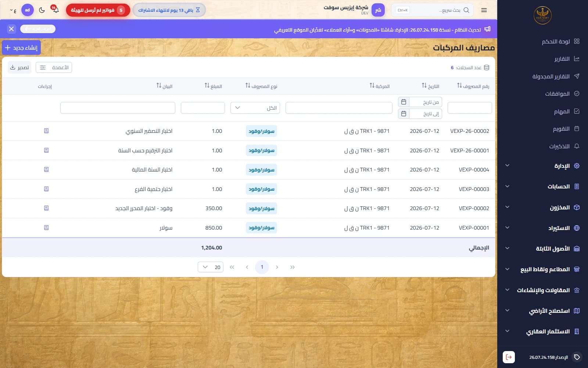The image size is (588, 368).
Task: Click subscription days remaining badge
Action: [169, 10]
